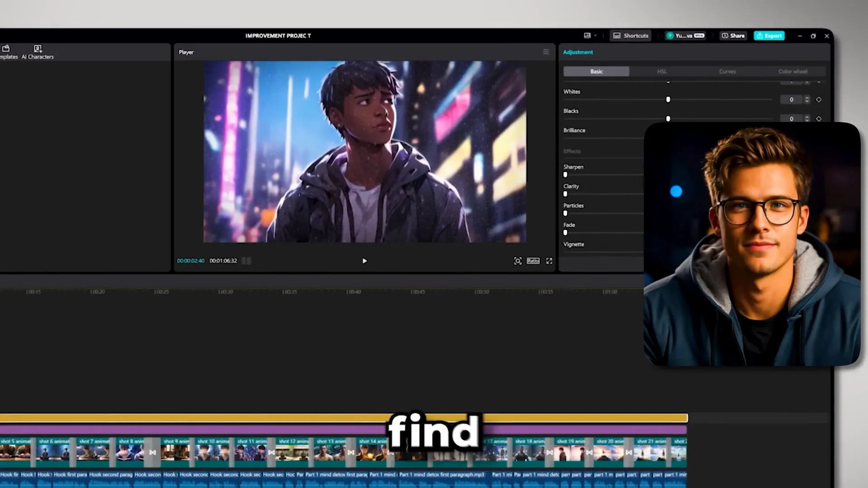Select 'Hook second parag' audio clip
The height and width of the screenshot is (488, 868).
pos(111,479)
